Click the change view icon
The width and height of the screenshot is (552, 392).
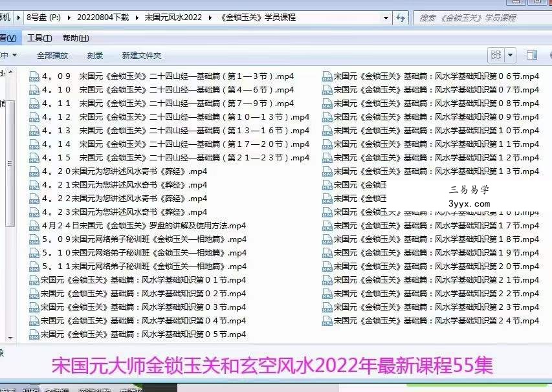(496, 55)
